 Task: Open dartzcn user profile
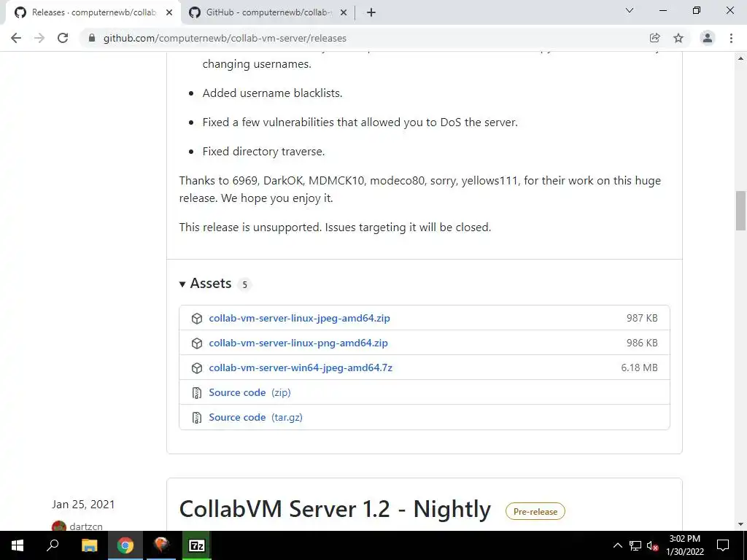(x=86, y=526)
